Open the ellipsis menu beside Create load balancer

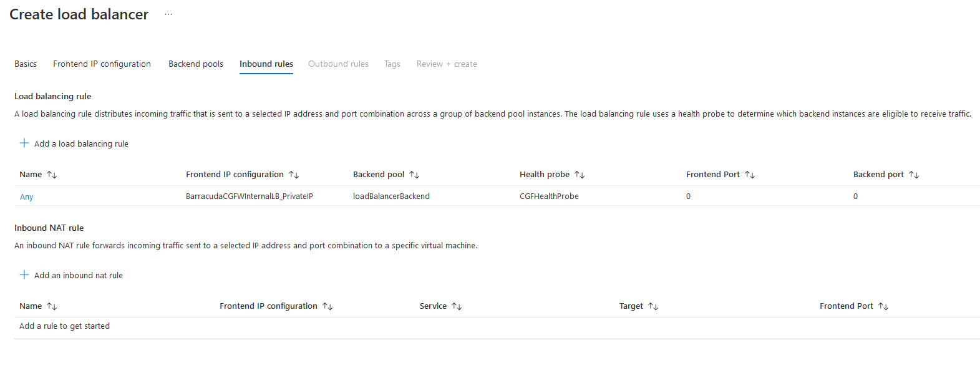pyautogui.click(x=168, y=14)
